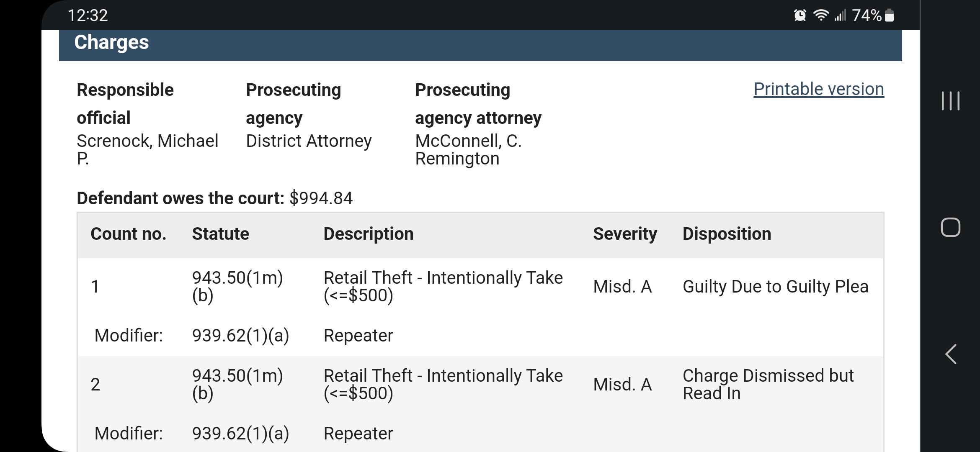Select Charge Dismissed but Read In text
980x452 pixels.
coord(768,384)
